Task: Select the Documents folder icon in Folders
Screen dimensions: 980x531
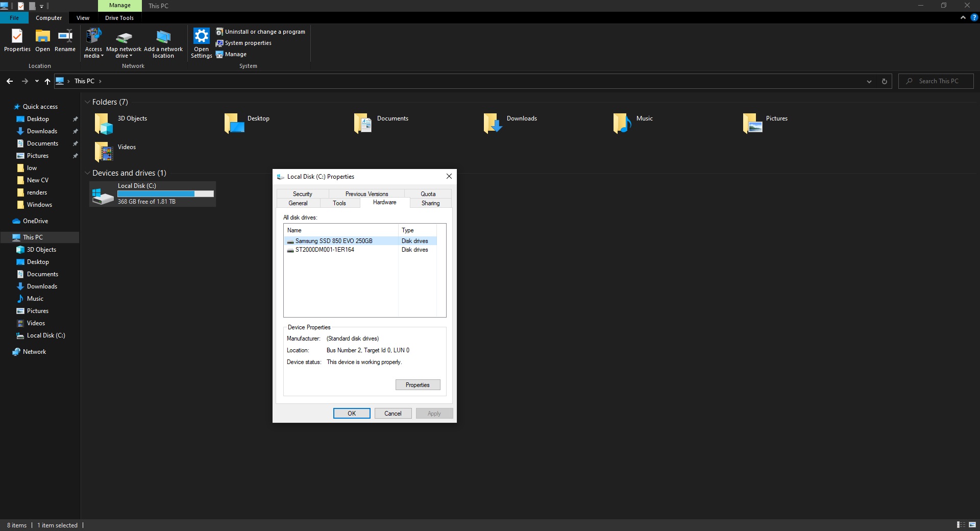Action: 363,124
